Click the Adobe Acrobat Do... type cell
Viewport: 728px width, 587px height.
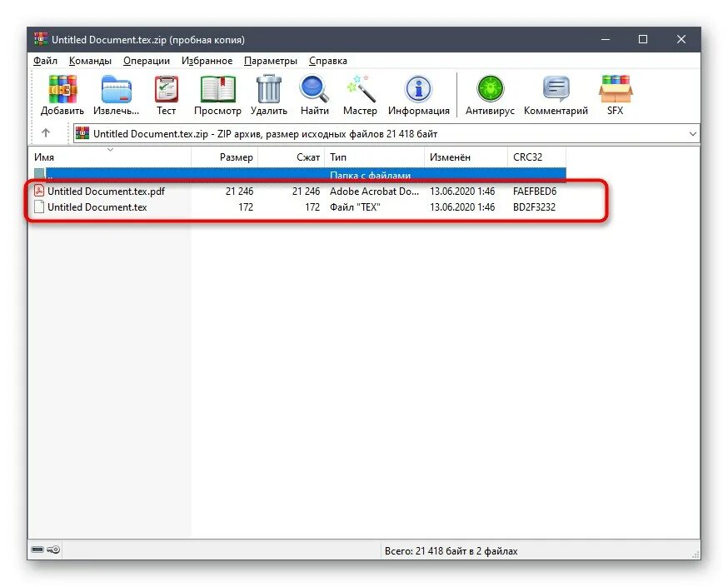coord(374,192)
